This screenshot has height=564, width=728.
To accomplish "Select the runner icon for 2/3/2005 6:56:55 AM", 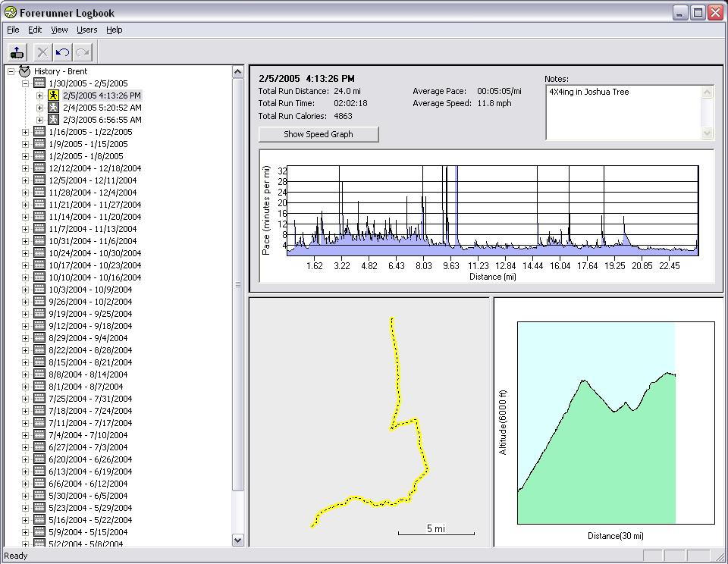I will click(53, 119).
